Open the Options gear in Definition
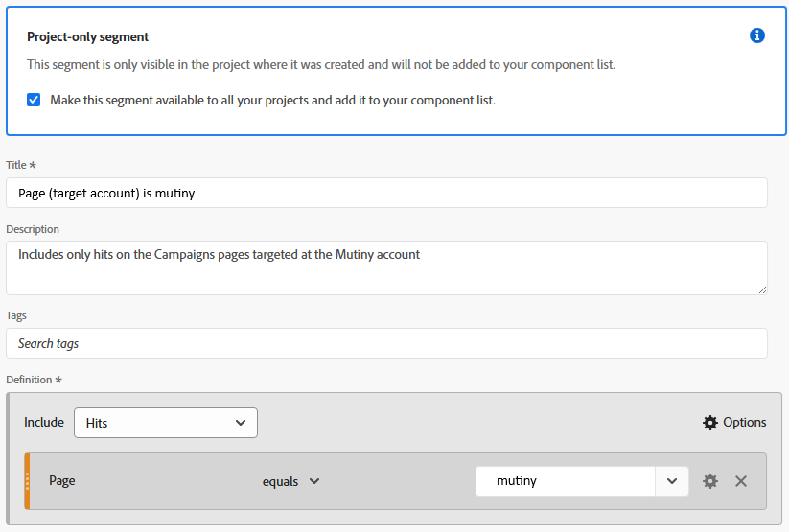The height and width of the screenshot is (532, 789). [x=710, y=423]
